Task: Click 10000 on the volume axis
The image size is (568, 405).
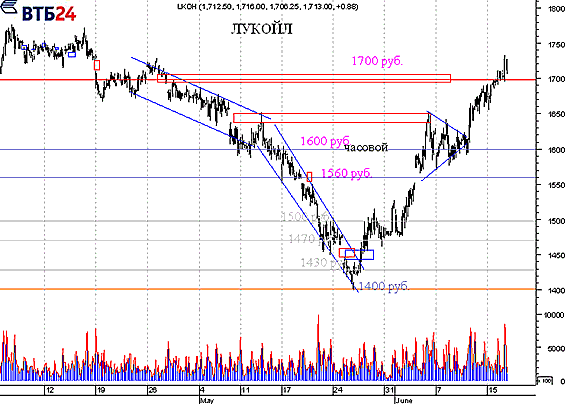Action: click(555, 316)
